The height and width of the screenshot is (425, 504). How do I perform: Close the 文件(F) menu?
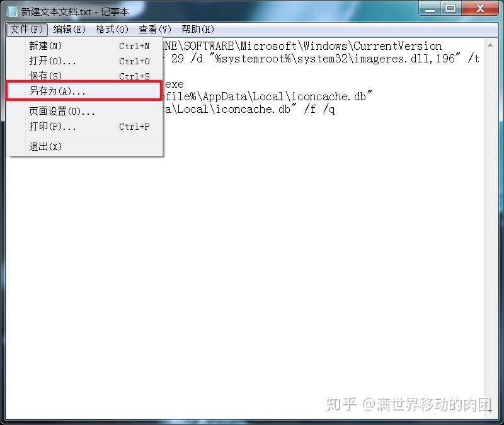26,30
